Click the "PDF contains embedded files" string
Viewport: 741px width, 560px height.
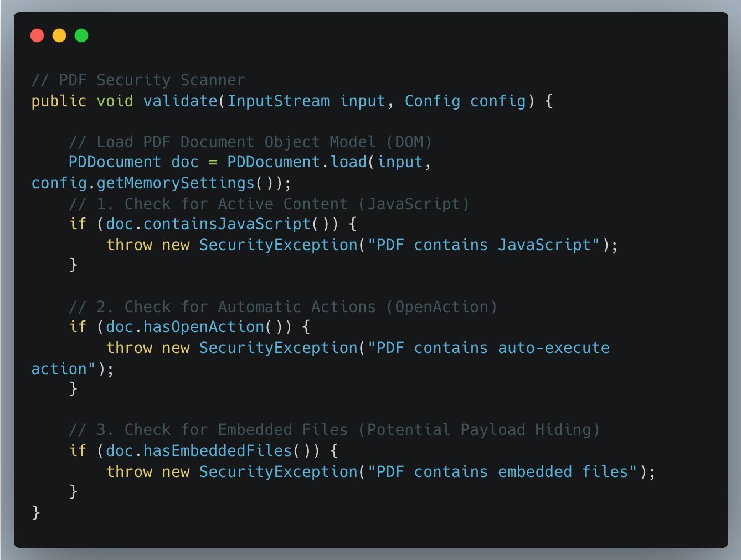503,472
